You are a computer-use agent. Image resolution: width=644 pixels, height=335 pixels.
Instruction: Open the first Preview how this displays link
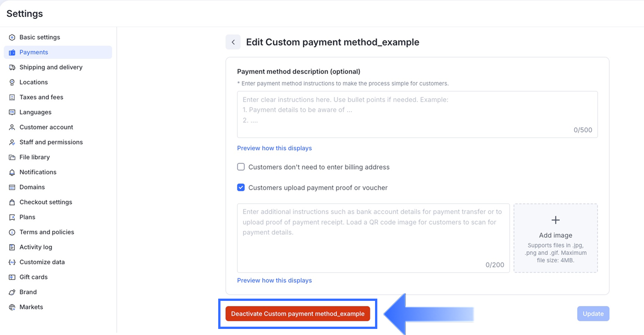pyautogui.click(x=274, y=148)
